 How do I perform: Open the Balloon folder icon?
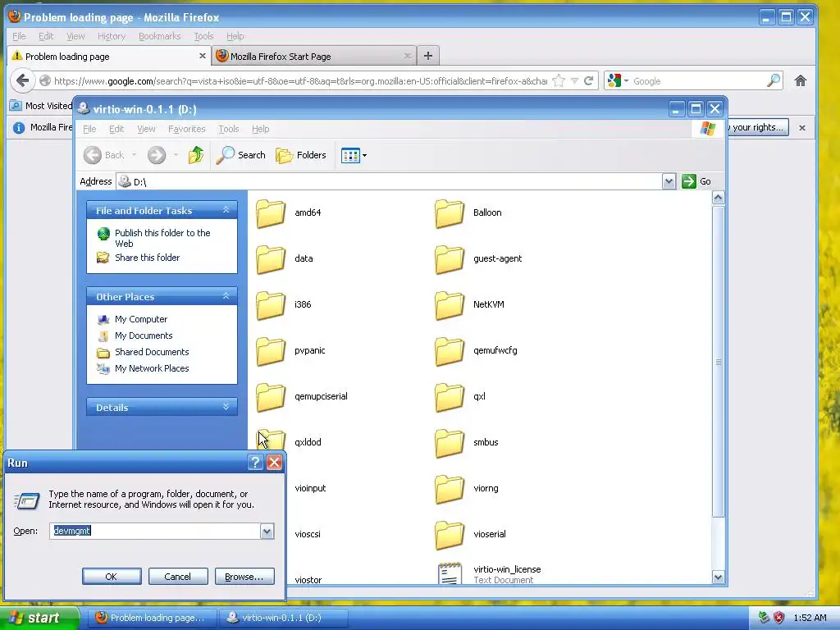pos(450,213)
